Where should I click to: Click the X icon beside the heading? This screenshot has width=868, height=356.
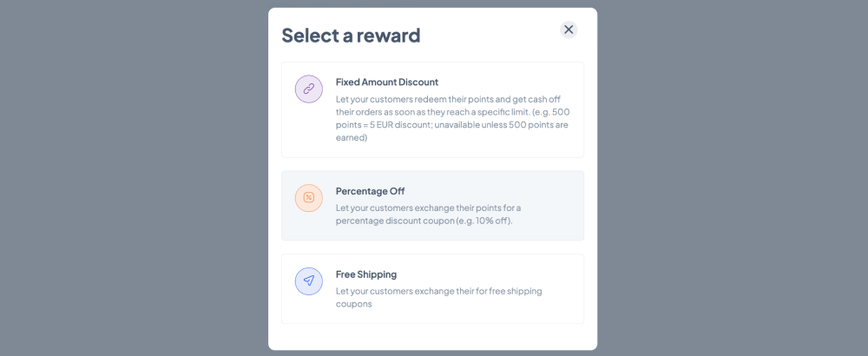click(x=569, y=30)
